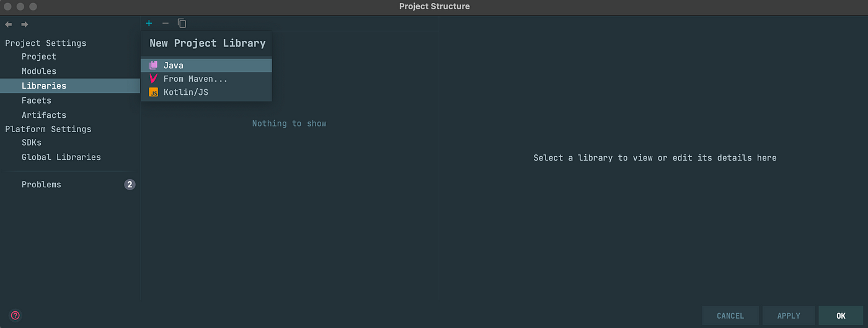Show SDKs platform settings
Viewport: 868px width, 328px height.
[31, 143]
